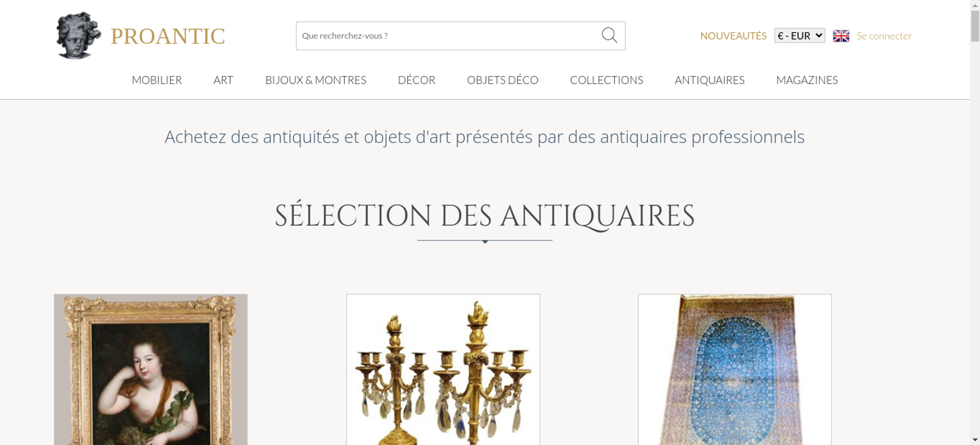Click the page's vertical scrollbar thumb
The height and width of the screenshot is (445, 980).
pyautogui.click(x=975, y=25)
